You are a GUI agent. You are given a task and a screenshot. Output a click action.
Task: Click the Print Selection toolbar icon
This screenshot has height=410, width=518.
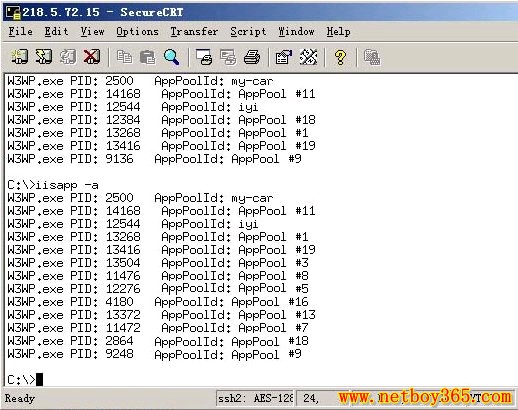point(228,57)
